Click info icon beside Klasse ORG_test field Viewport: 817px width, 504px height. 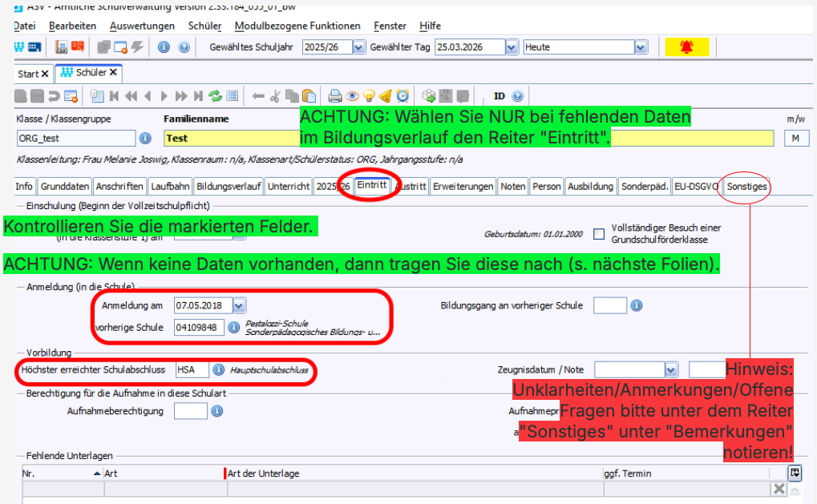point(145,138)
